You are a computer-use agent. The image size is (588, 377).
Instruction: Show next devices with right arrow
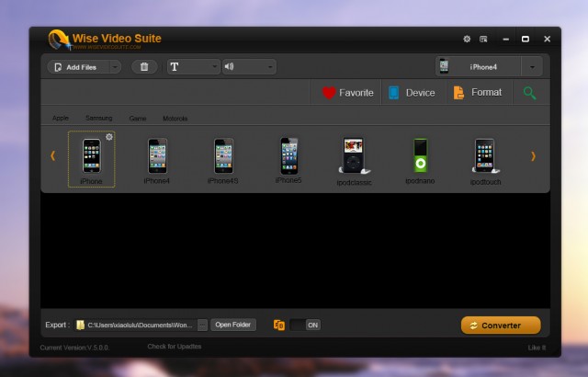[533, 156]
